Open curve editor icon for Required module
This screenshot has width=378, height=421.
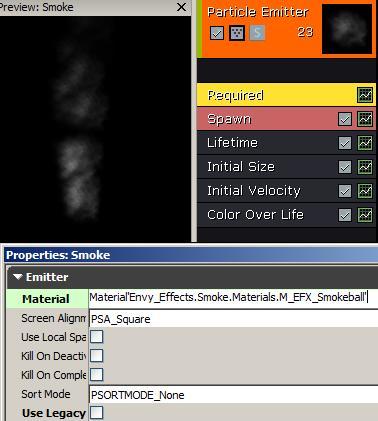click(365, 95)
